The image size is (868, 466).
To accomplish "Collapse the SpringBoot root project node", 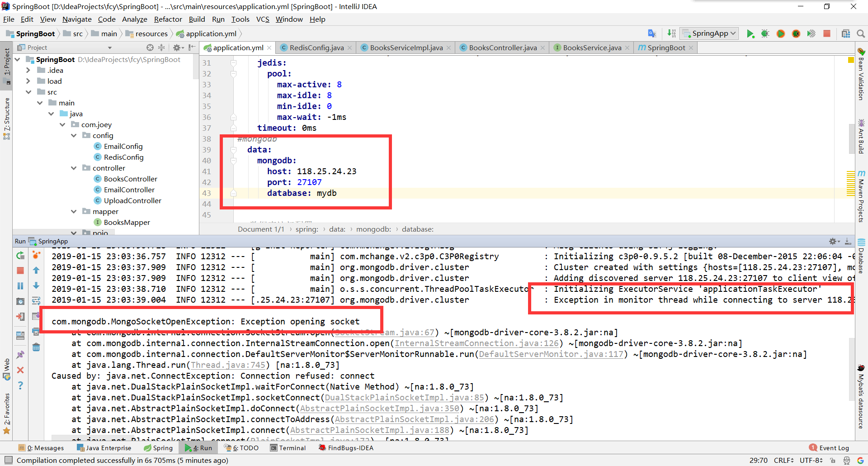I will 18,59.
